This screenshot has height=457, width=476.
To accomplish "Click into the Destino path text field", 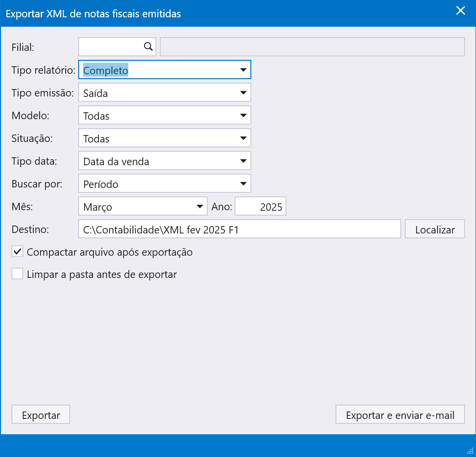I will 239,229.
